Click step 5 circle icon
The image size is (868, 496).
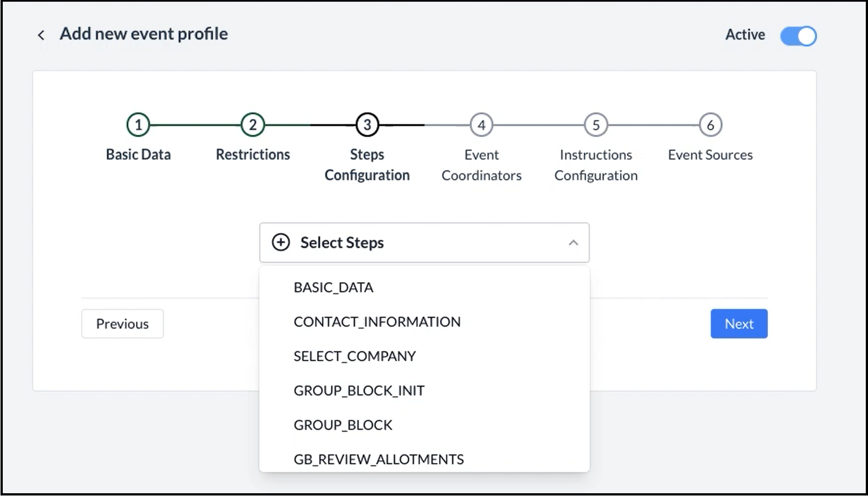pos(596,125)
